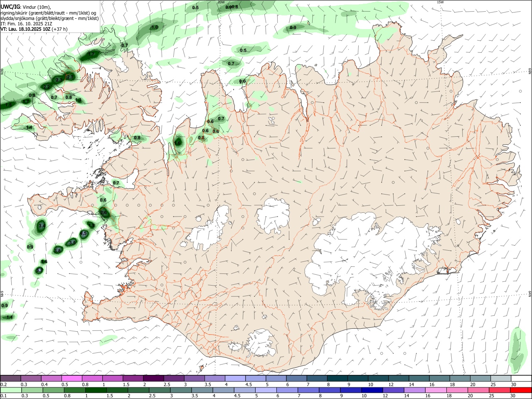Click the 3.8 precipitation value label
This screenshot has width=532, height=399.
58,250
